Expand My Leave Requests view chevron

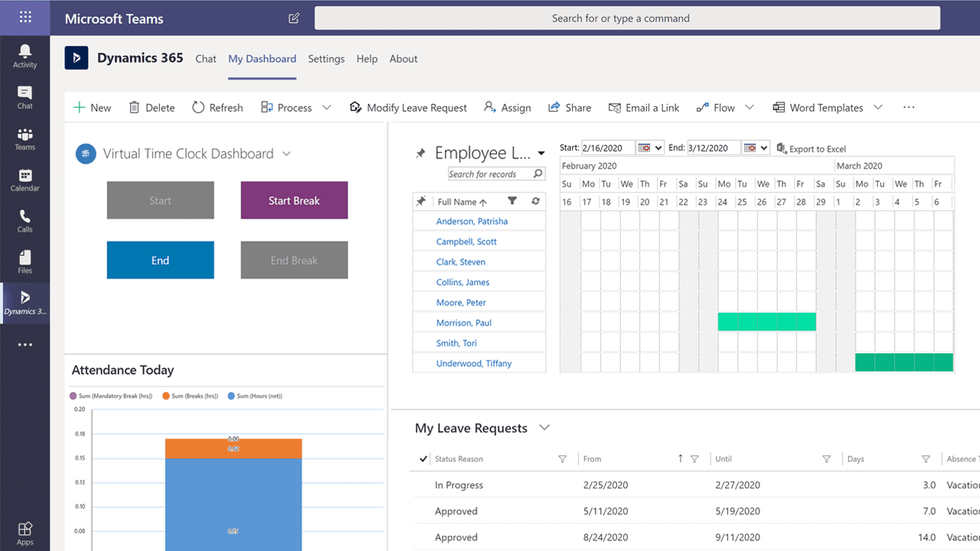coord(544,428)
